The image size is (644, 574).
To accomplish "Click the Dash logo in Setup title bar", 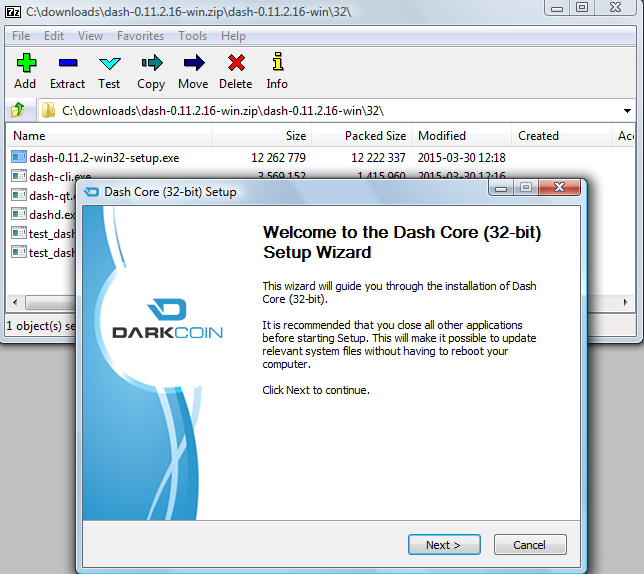I will point(91,192).
